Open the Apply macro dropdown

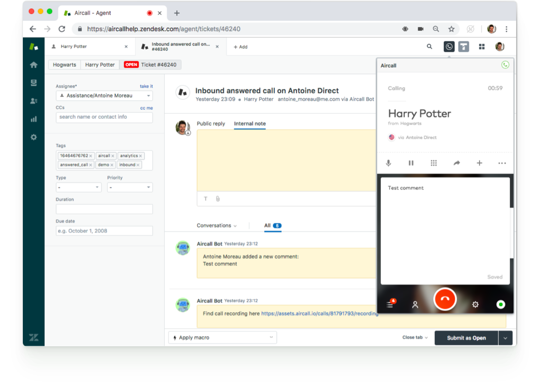(x=222, y=338)
